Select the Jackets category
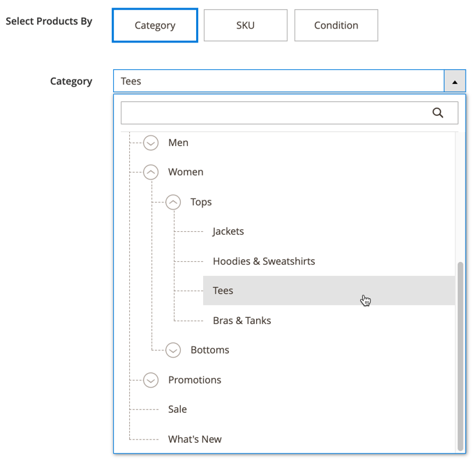This screenshot has width=476, height=461. [x=228, y=231]
